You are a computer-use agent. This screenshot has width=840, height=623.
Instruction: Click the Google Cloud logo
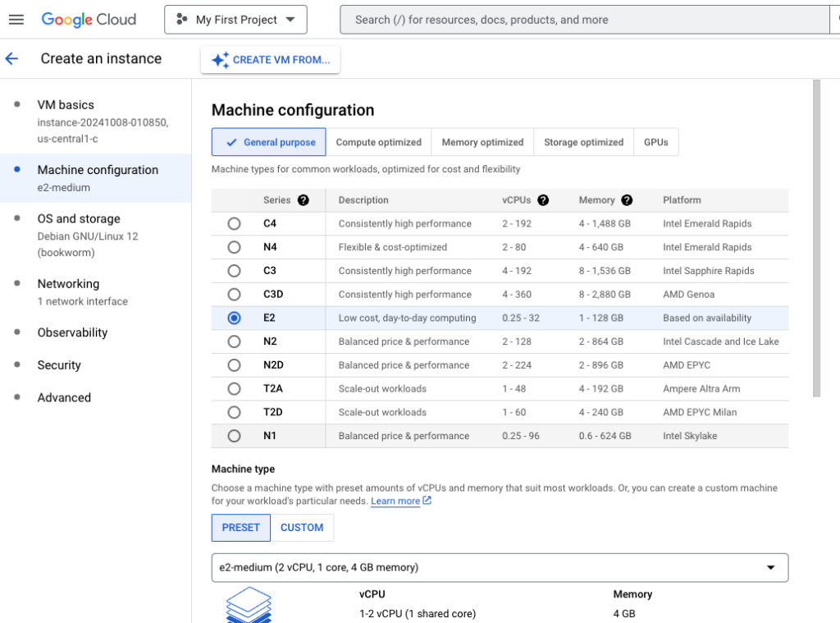click(89, 20)
